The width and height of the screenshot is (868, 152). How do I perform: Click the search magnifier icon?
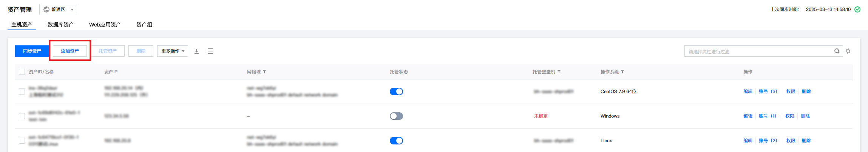[837, 51]
